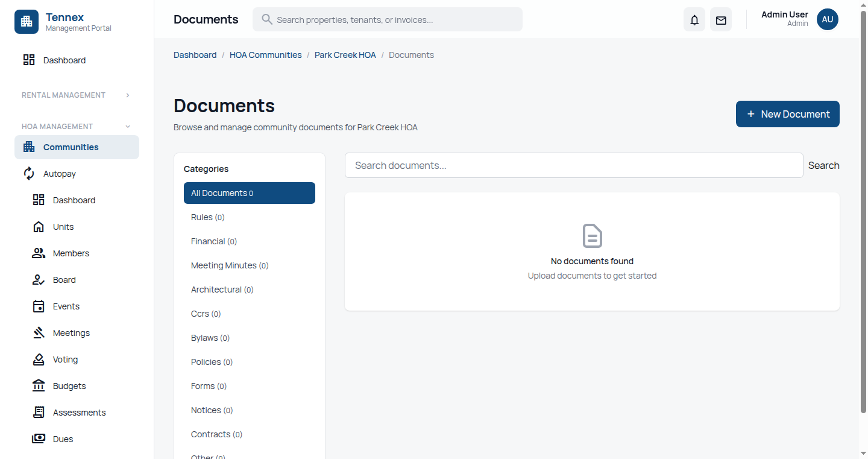Open the Park Creek HOA breadcrumb link
This screenshot has width=868, height=459.
tap(345, 54)
